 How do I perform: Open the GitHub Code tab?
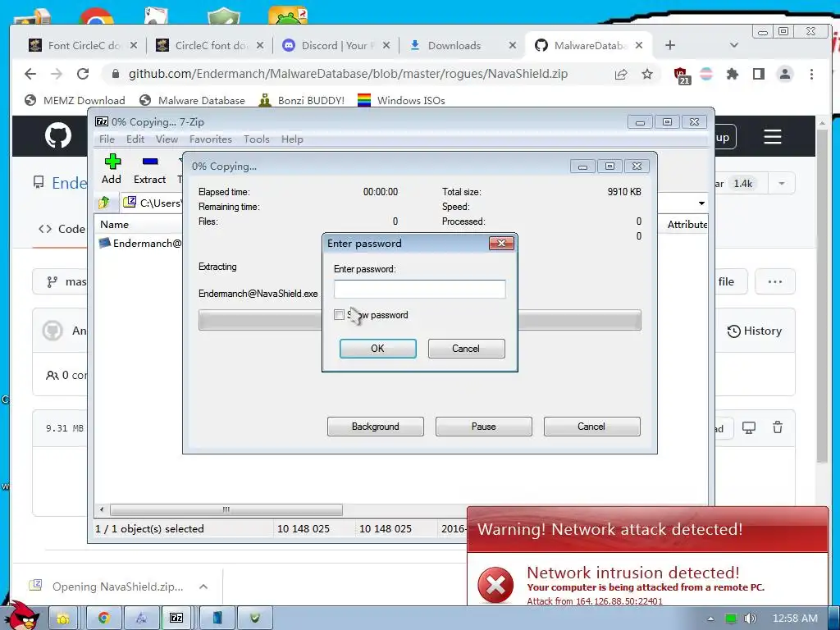(x=62, y=229)
